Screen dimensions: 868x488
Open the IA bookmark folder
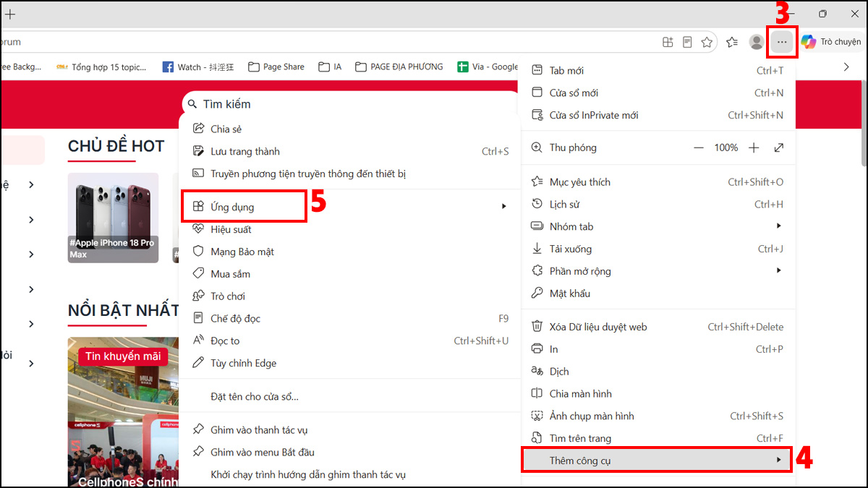(330, 67)
